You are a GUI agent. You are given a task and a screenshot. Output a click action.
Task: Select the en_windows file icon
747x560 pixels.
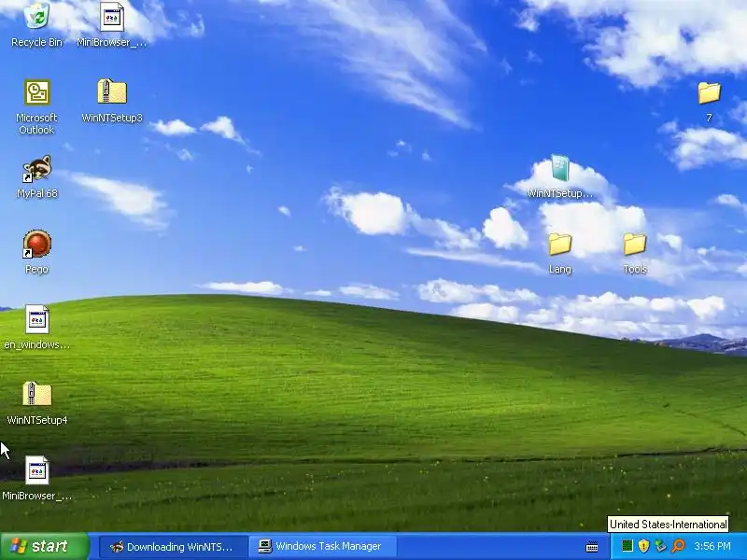click(x=36, y=328)
